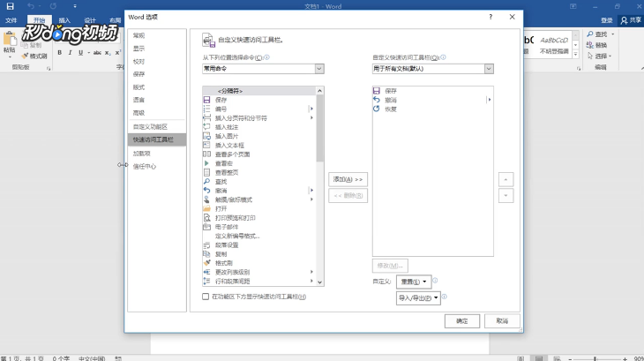Open the 导入/导出 dropdown button
Screen dimensions: 644x361
coord(418,297)
